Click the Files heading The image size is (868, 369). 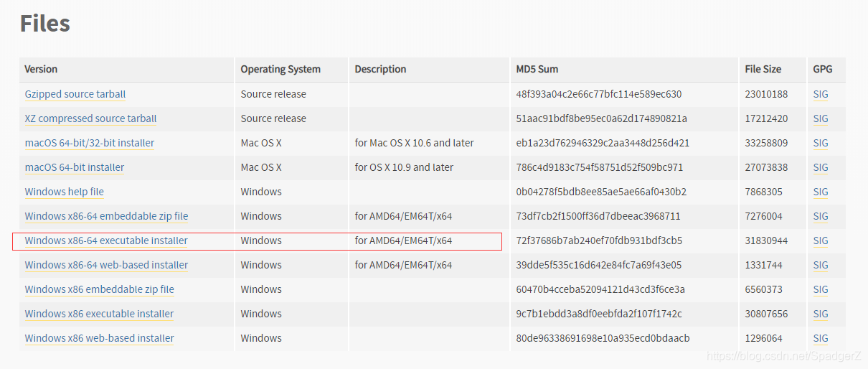pyautogui.click(x=45, y=24)
